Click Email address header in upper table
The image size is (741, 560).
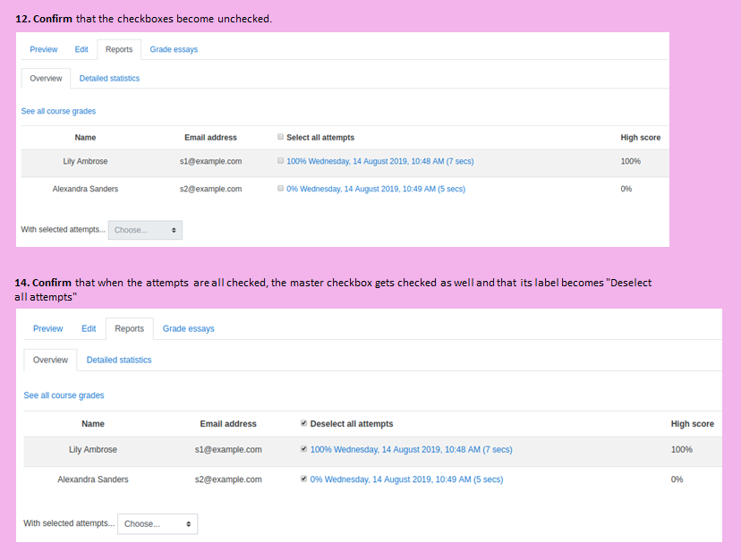(x=210, y=138)
